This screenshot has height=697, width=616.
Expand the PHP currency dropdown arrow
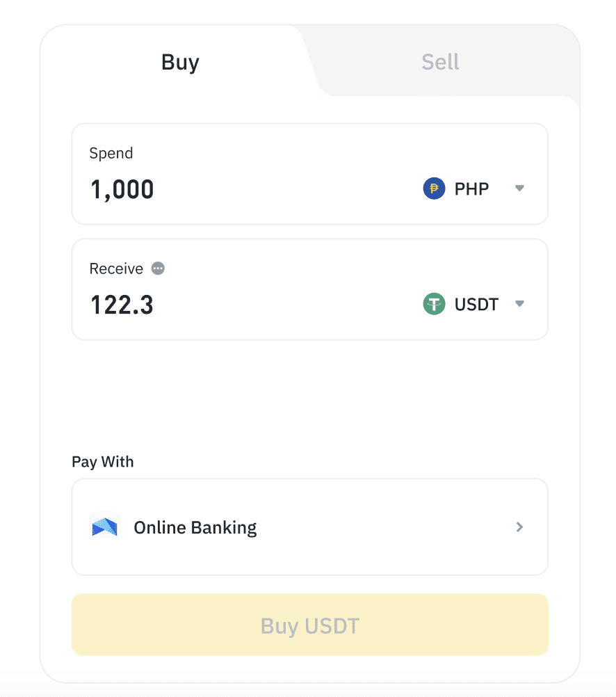click(x=519, y=189)
